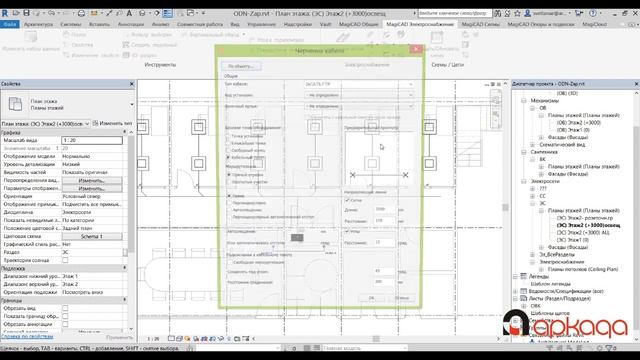Toggle the Сетка checkbox in the cable dialog
640x360 pixels.
347,200
